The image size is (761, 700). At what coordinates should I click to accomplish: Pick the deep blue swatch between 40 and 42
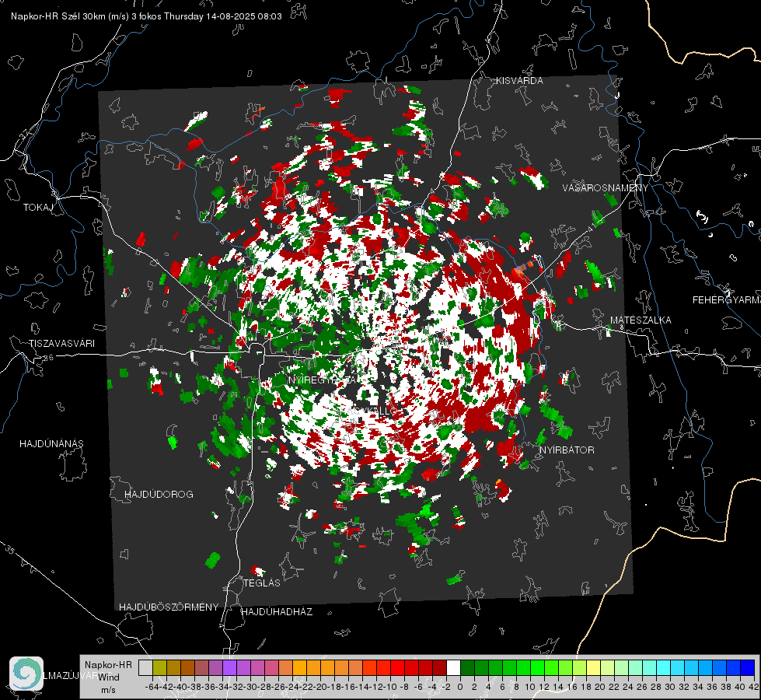(x=748, y=667)
